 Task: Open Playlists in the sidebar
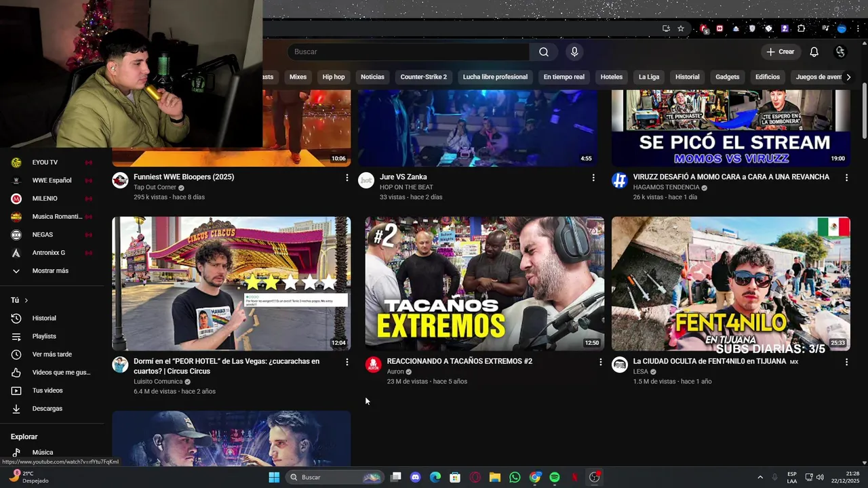tap(52, 337)
